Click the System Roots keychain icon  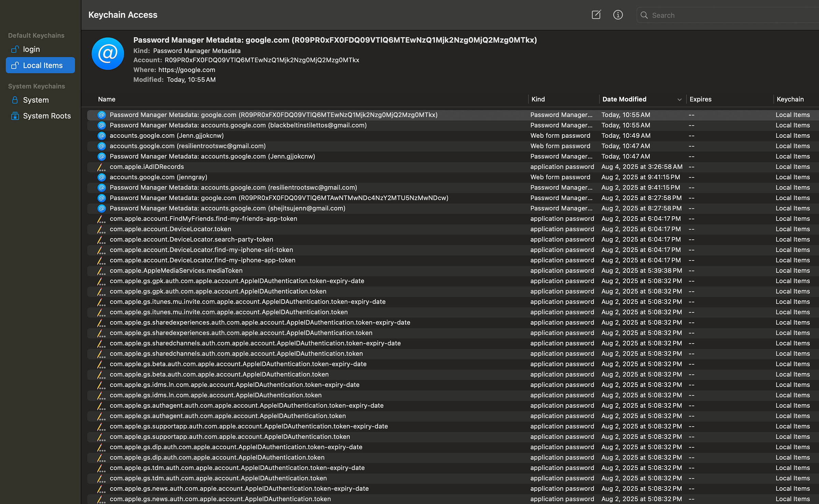point(15,116)
